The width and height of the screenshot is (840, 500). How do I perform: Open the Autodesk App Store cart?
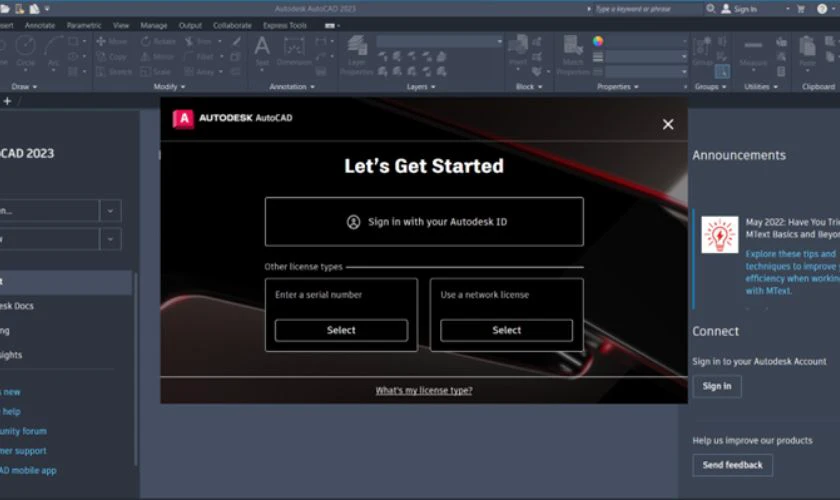(x=801, y=9)
